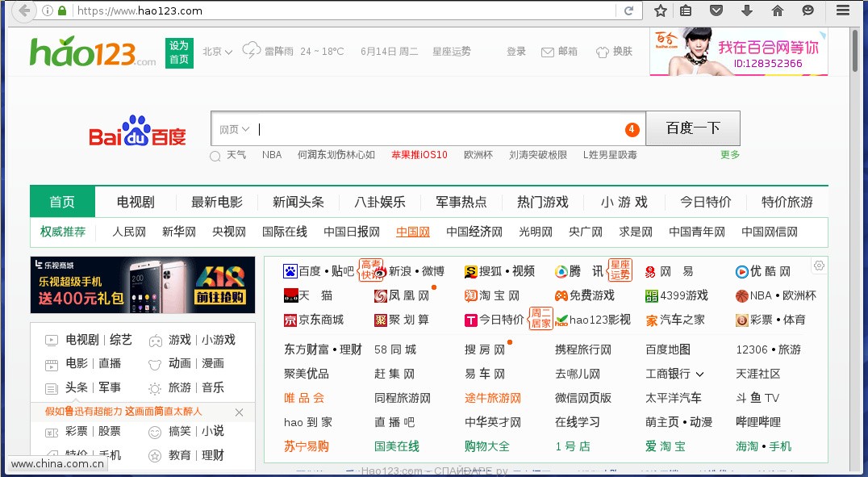The height and width of the screenshot is (477, 868).
Task: Reload the page with the refresh icon
Action: (628, 10)
